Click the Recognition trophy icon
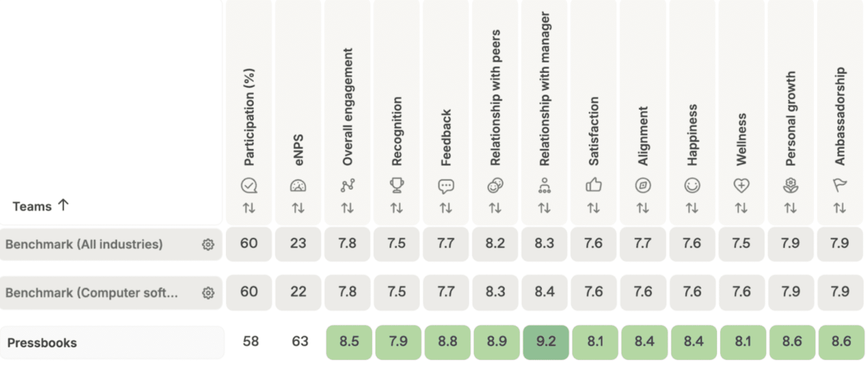868x365 pixels. pos(396,186)
